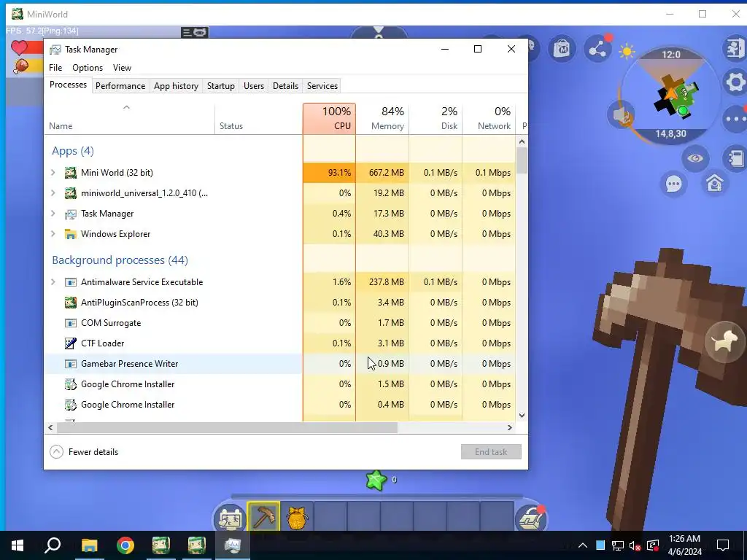Image resolution: width=747 pixels, height=560 pixels.
Task: Click the sort arrow above the Name column
Action: pyautogui.click(x=126, y=108)
